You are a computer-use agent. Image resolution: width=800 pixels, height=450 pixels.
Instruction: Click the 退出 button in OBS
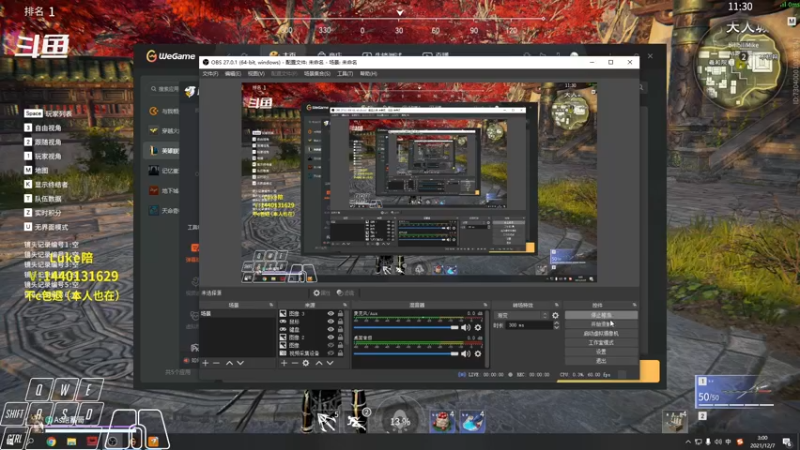601,361
